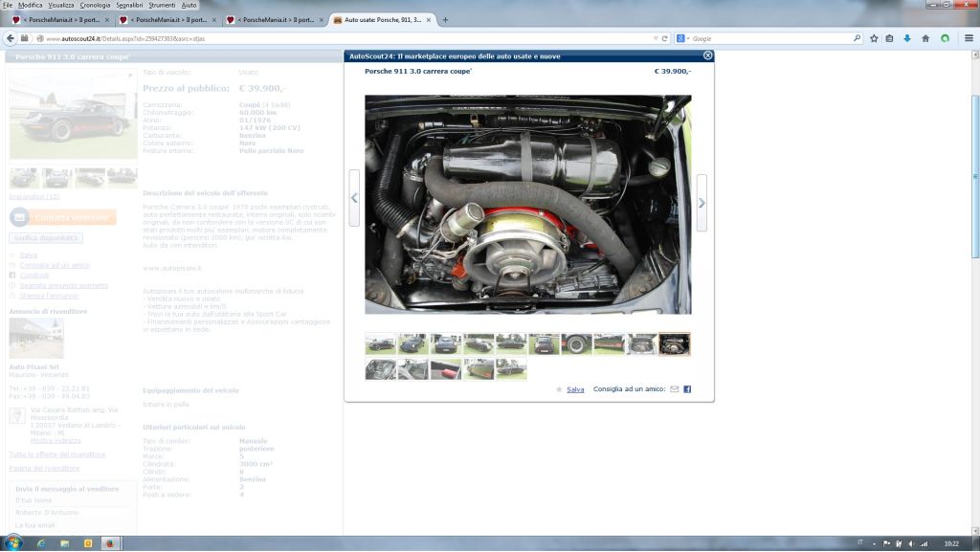Switch to the second PorscheMania.it tab
Viewport: 980px width, 552px height.
pos(168,20)
